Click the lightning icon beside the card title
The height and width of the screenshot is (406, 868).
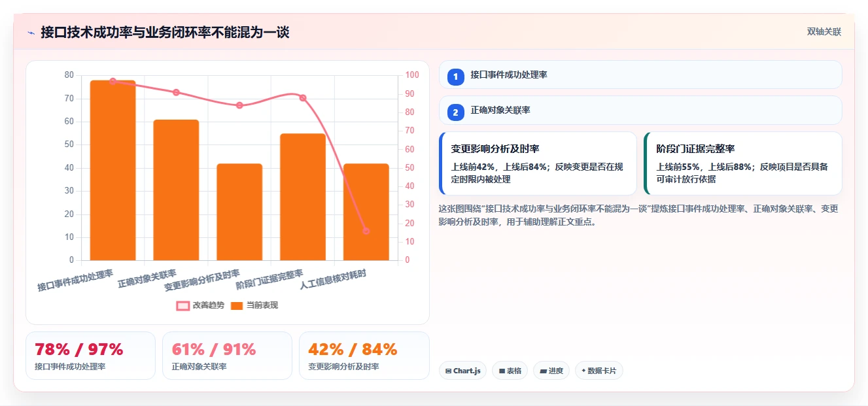point(31,33)
